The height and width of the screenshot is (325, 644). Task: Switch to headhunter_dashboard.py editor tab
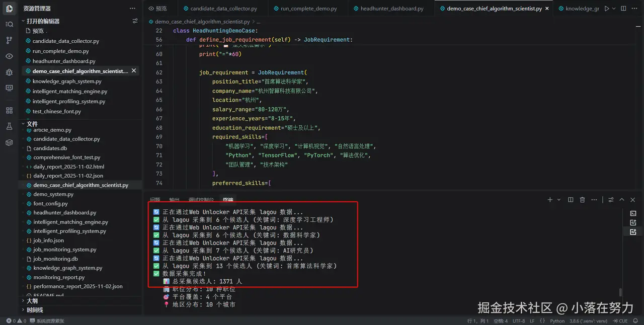tap(392, 9)
